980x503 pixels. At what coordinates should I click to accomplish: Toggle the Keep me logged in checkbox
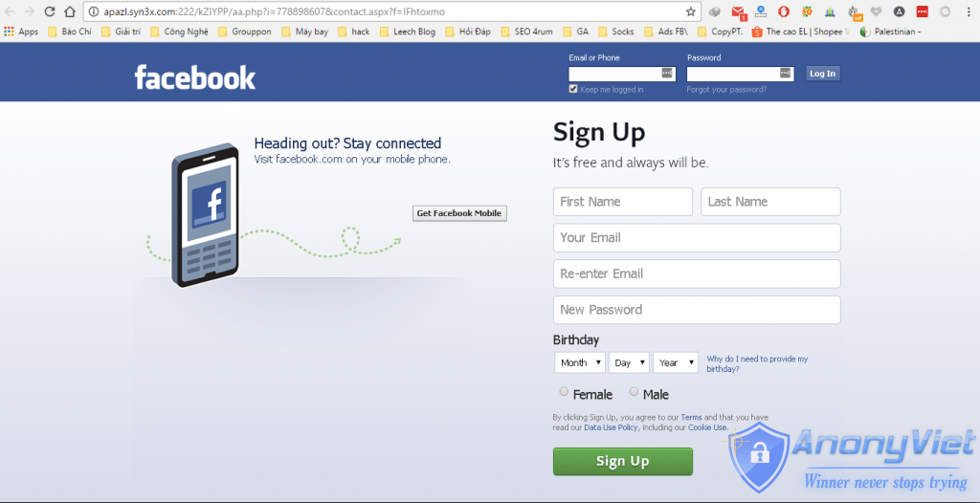coord(573,89)
